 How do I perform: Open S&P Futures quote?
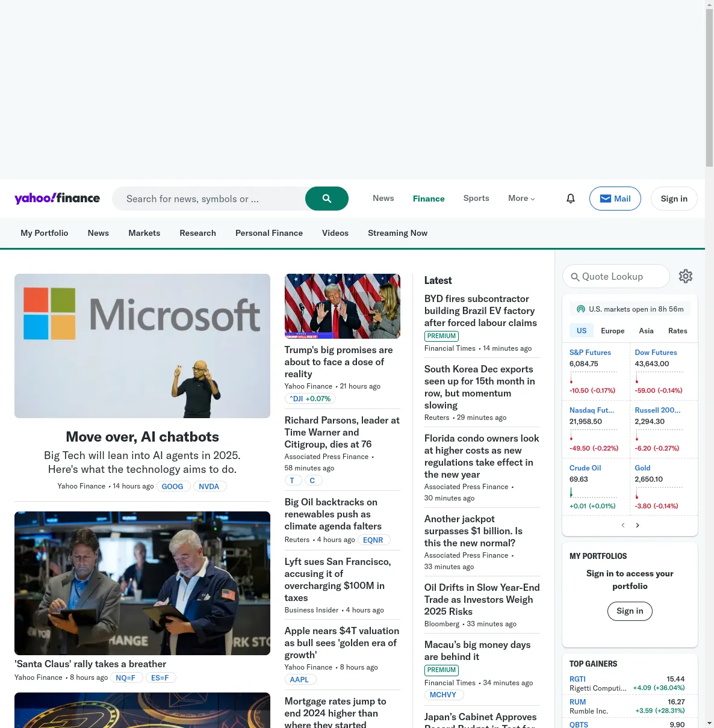click(x=590, y=353)
